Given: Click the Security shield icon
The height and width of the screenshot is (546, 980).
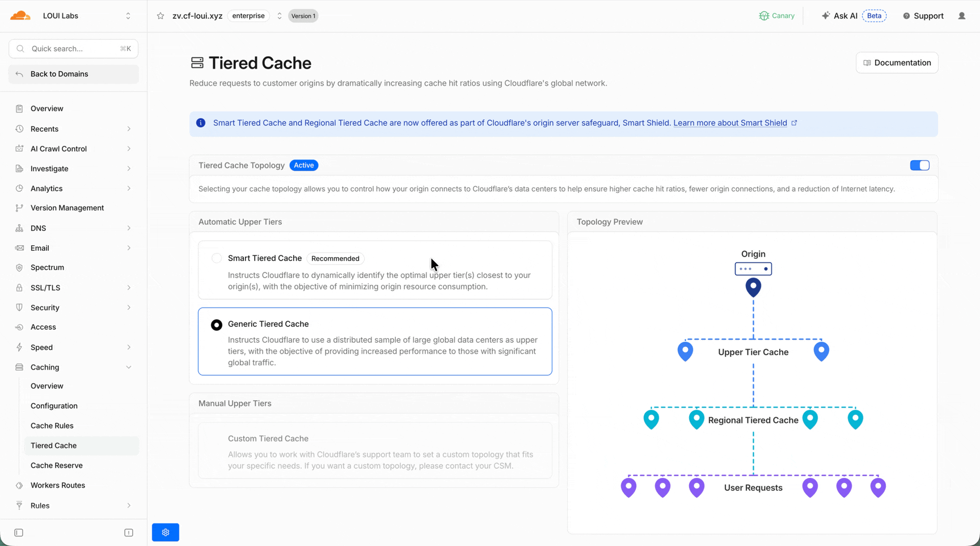Looking at the screenshot, I should pos(19,308).
